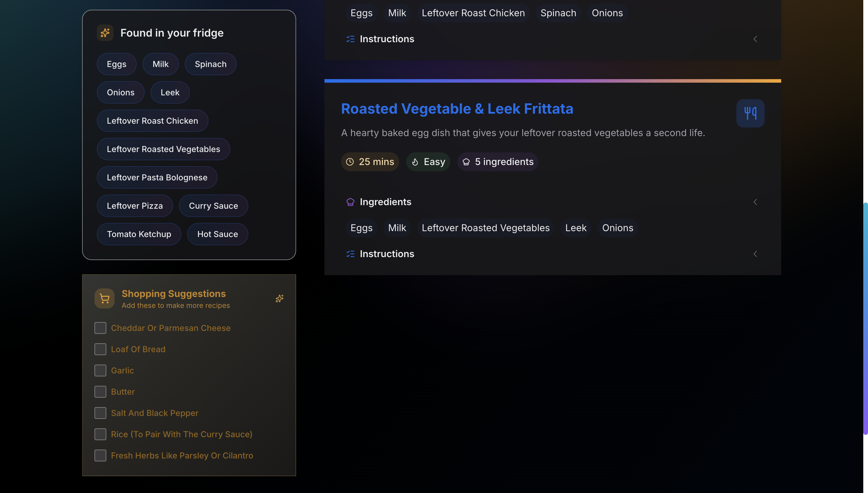Click the shopping cart icon
868x493 pixels.
click(104, 298)
